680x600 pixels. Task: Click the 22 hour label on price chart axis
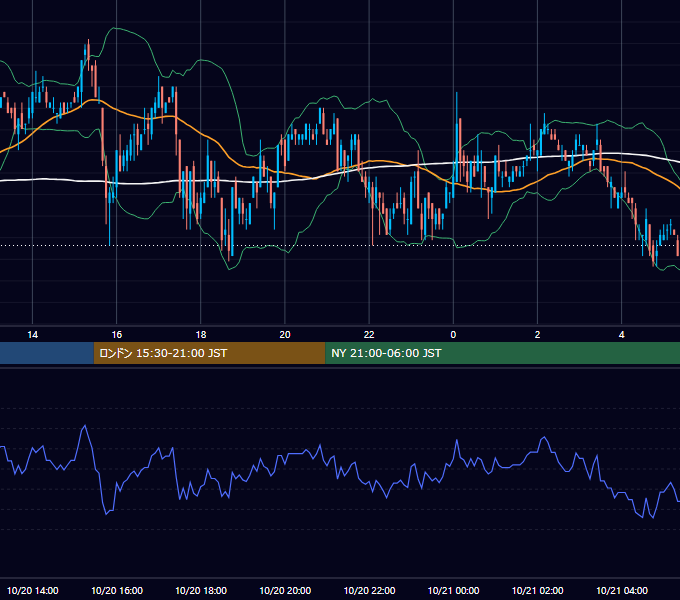point(369,335)
